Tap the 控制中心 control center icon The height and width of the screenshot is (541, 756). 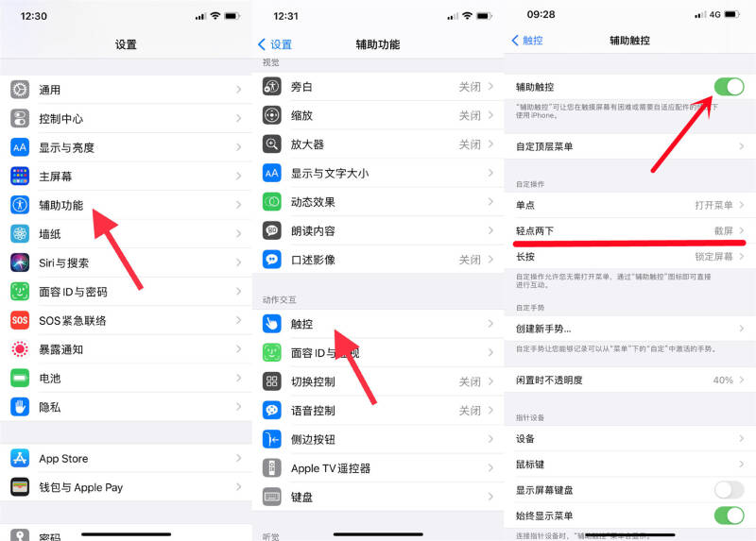click(x=20, y=119)
